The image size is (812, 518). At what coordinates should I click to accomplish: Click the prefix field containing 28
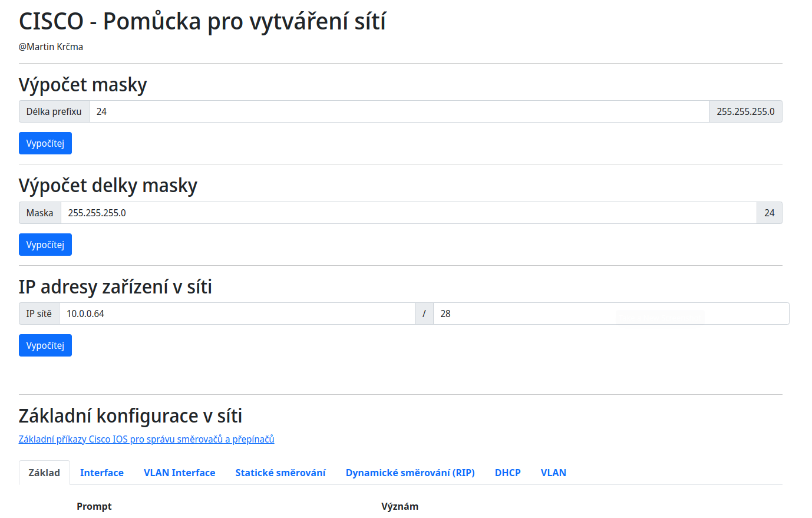coord(611,314)
